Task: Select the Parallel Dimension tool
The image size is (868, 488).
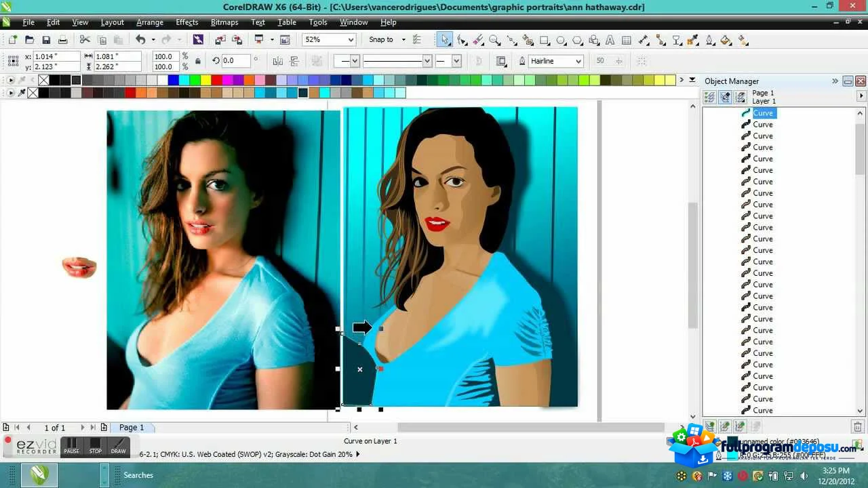Action: click(x=644, y=40)
